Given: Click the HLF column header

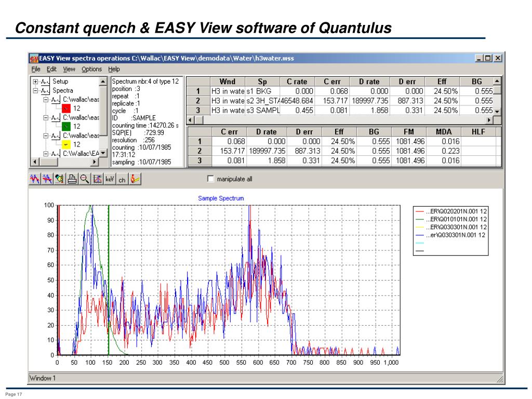Looking at the screenshot, I should tap(478, 131).
